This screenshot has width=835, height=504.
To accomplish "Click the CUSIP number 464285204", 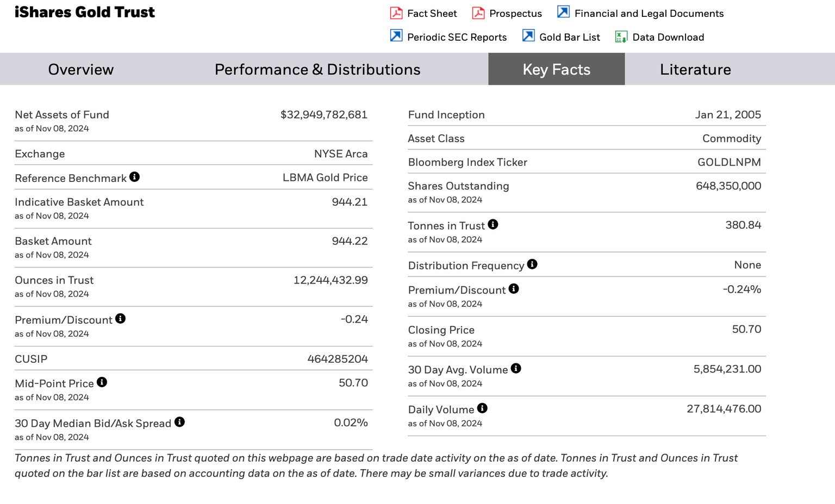I will (338, 359).
